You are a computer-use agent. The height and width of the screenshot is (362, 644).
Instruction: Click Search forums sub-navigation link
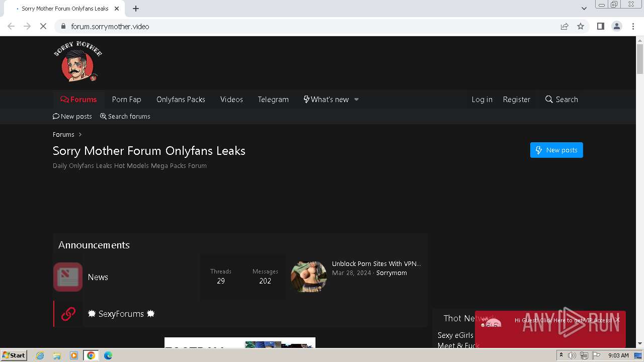tap(125, 116)
